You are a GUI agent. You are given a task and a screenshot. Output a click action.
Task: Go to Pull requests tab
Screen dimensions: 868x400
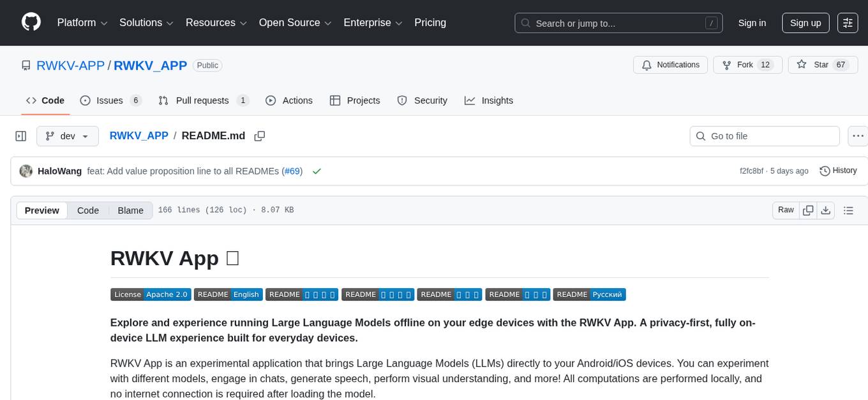pyautogui.click(x=203, y=100)
